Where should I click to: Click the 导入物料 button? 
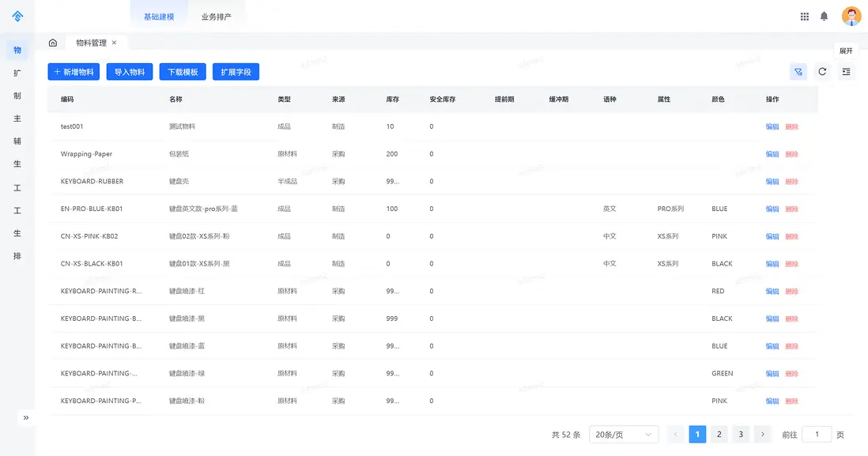130,72
